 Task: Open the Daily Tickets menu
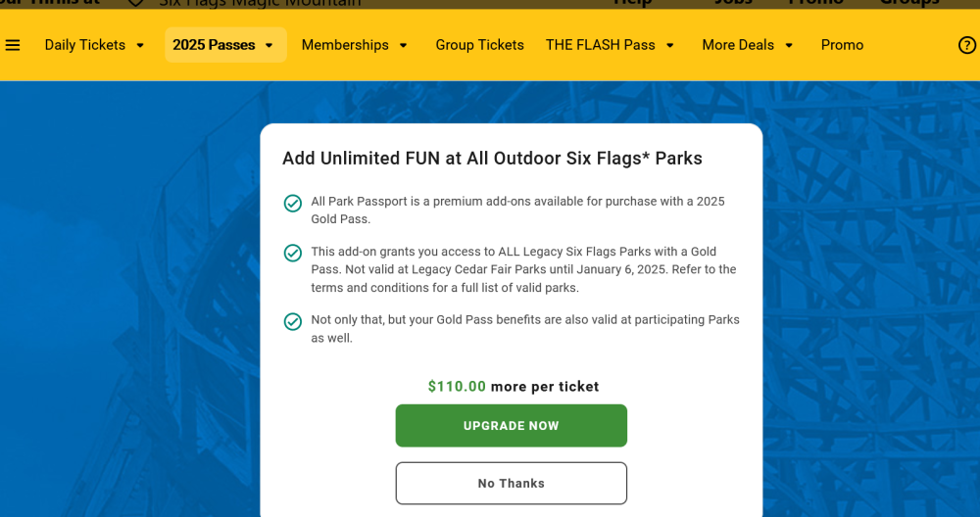[85, 45]
